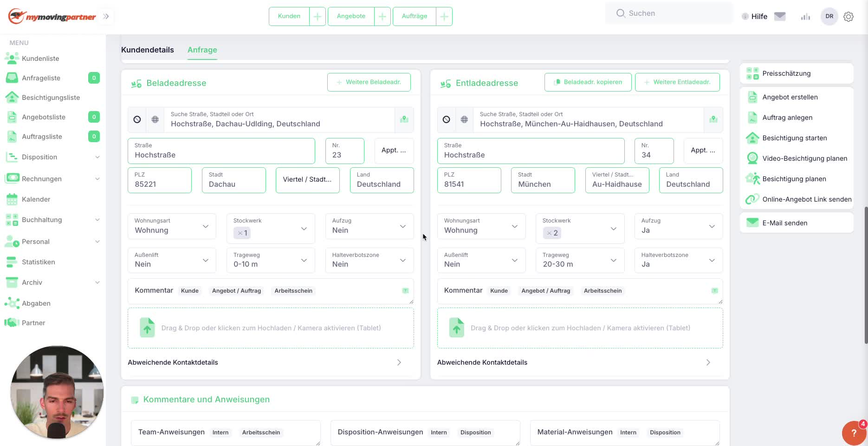Open the mail envelope icon in header

pyautogui.click(x=780, y=16)
